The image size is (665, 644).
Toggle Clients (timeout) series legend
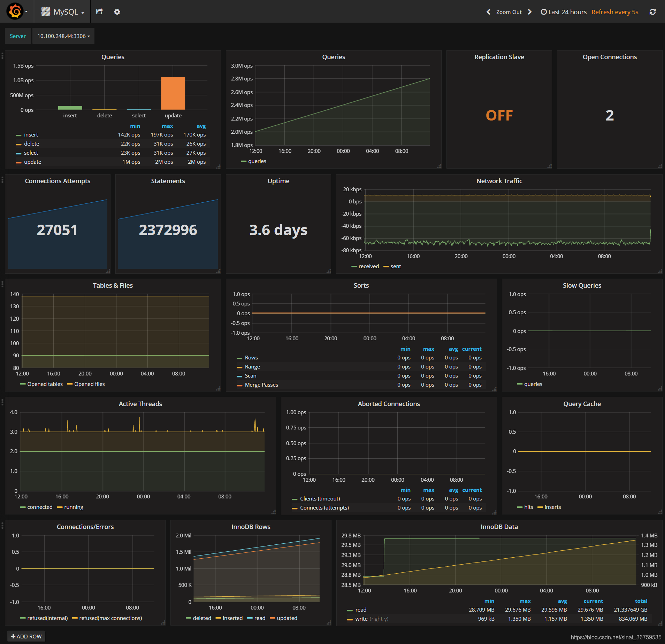tap(320, 498)
